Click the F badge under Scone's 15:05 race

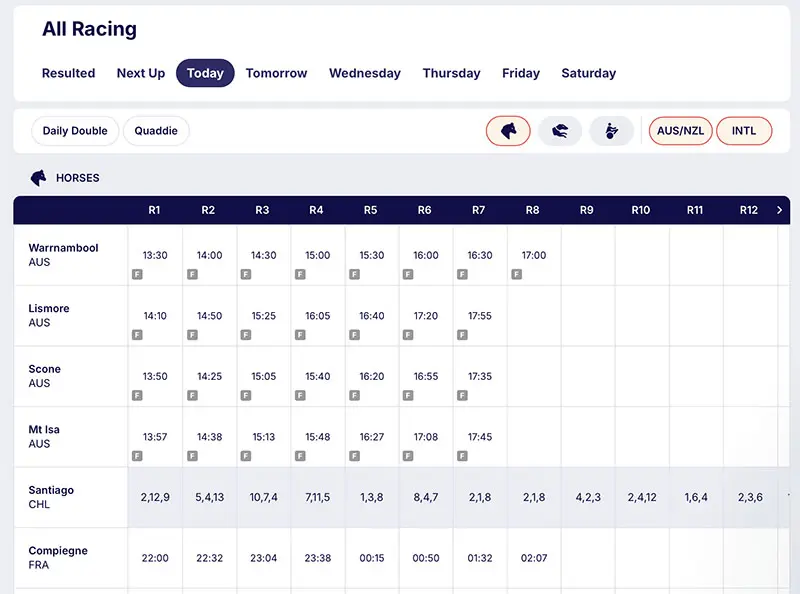(245, 393)
